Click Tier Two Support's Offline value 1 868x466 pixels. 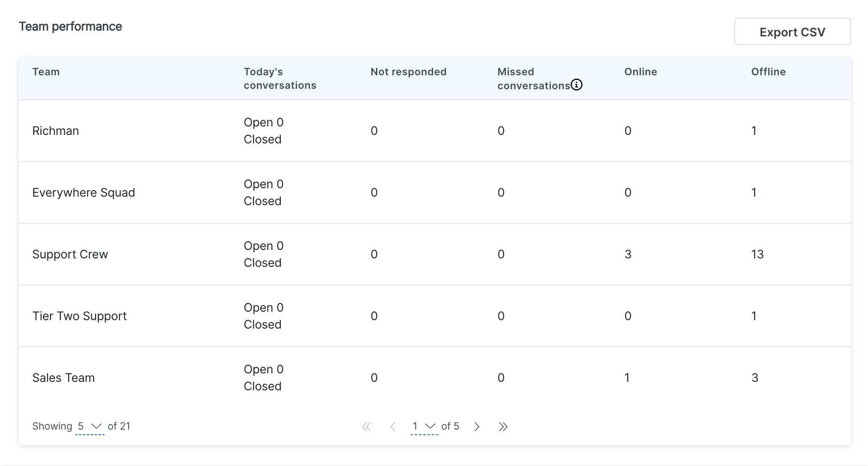pyautogui.click(x=754, y=316)
